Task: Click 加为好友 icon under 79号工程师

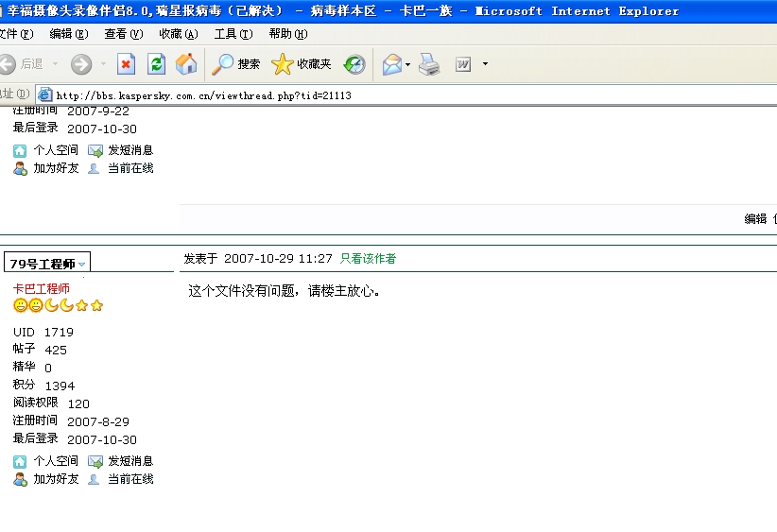Action: click(20, 480)
